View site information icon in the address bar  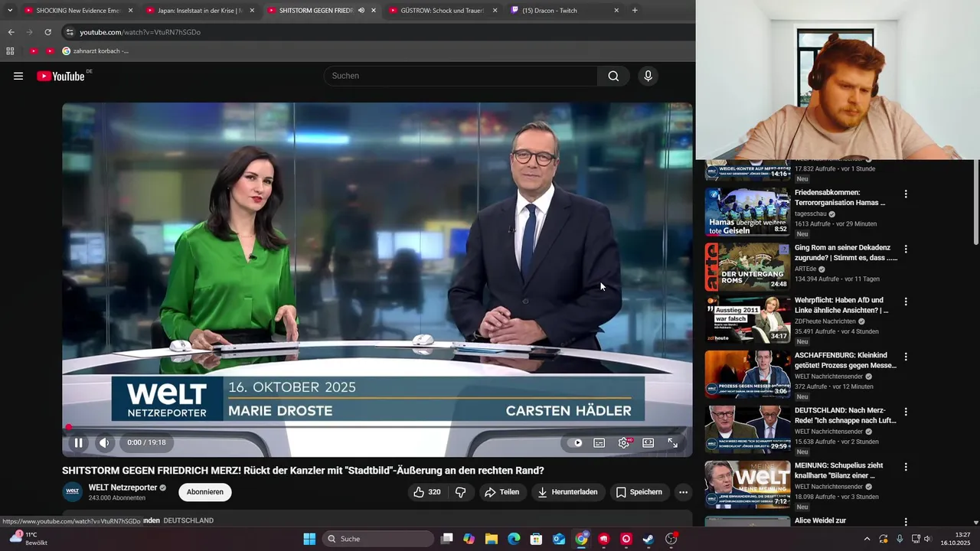pyautogui.click(x=70, y=32)
